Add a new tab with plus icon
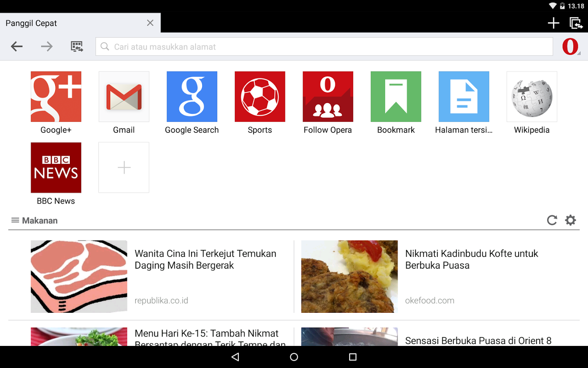 553,23
